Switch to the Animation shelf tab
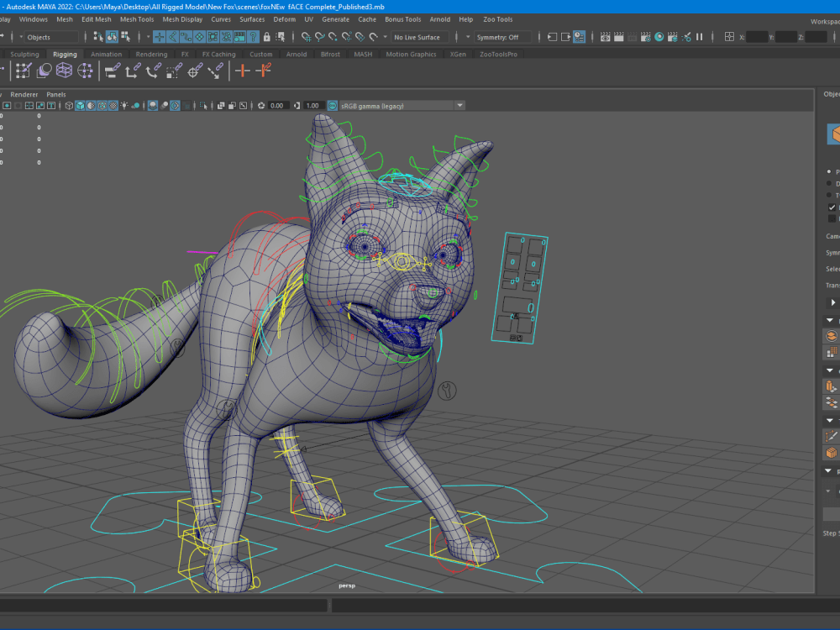This screenshot has height=630, width=840. click(106, 53)
